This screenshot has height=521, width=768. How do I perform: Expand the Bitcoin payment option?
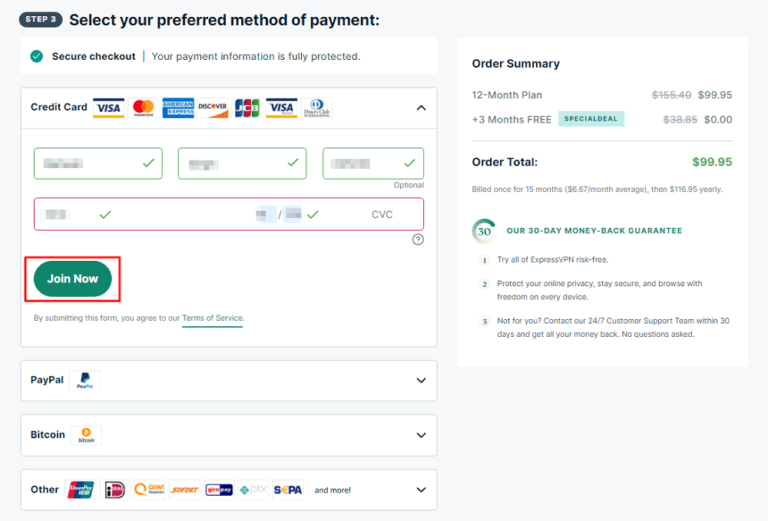pos(421,435)
